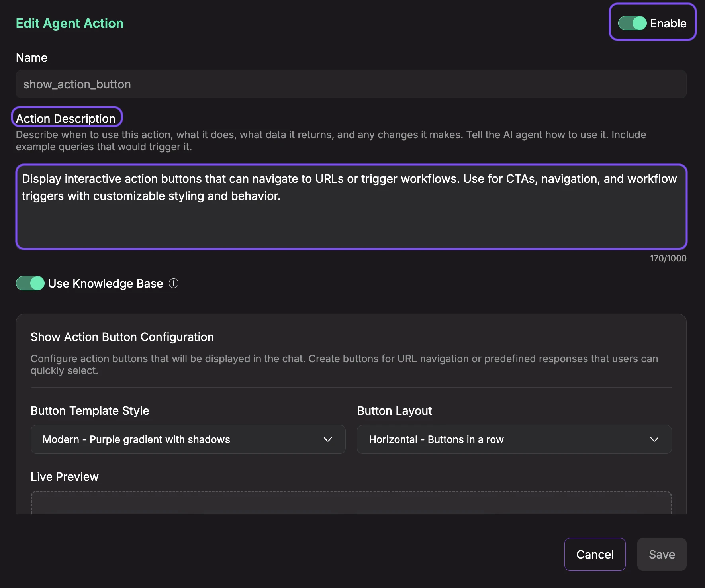
Task: Click the 170/1000 character counter
Action: 668,258
